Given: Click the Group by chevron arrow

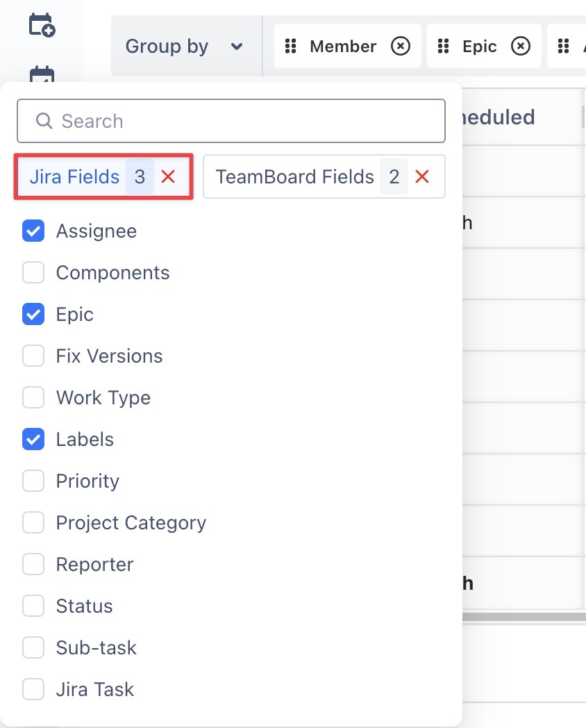Looking at the screenshot, I should pyautogui.click(x=237, y=47).
